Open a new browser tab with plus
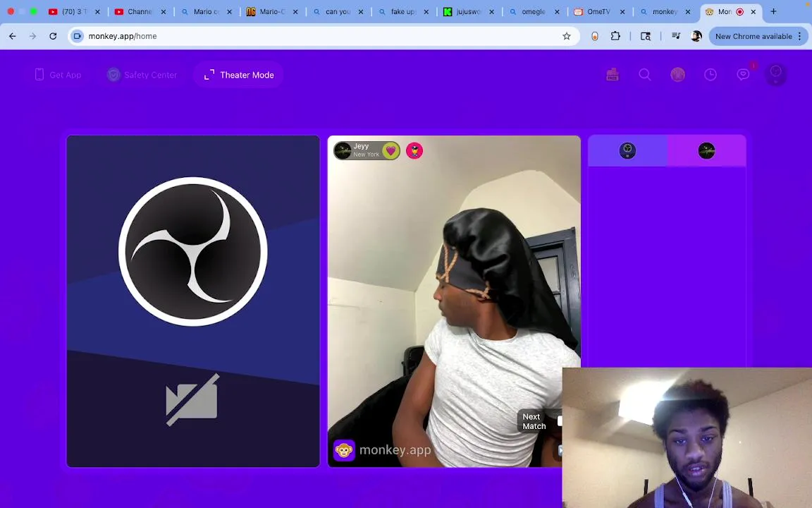Viewport: 812px width, 508px height. pyautogui.click(x=773, y=11)
